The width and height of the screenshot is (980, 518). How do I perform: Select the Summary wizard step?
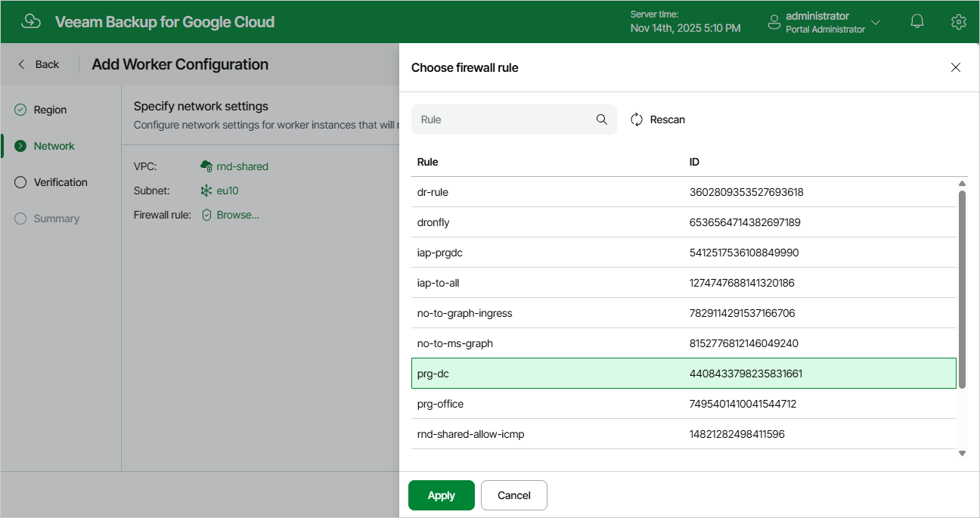point(57,219)
